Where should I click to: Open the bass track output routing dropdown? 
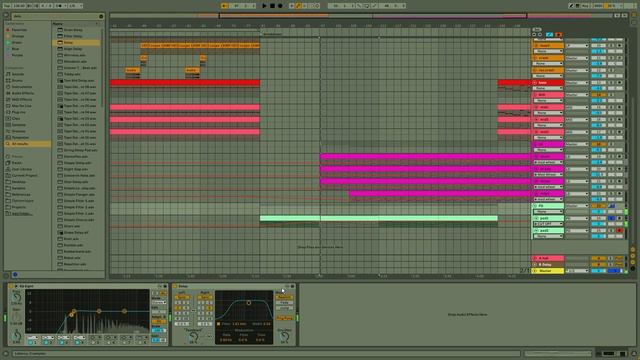577,82
